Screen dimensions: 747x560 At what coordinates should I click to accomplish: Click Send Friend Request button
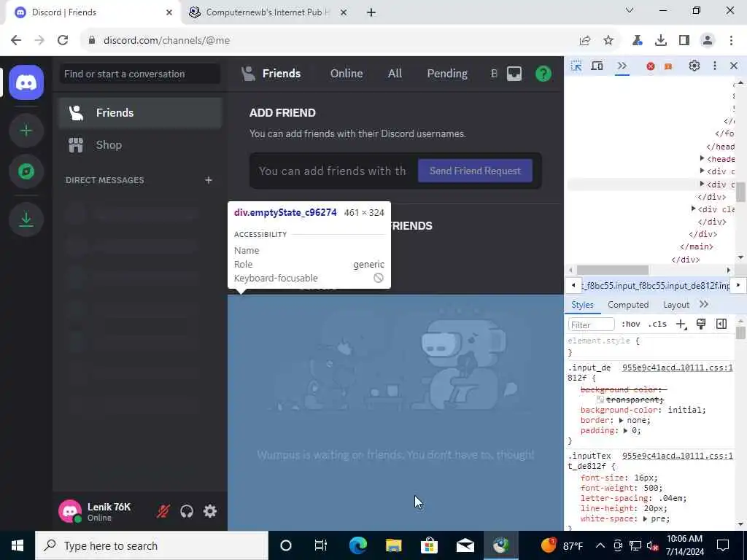(x=475, y=171)
